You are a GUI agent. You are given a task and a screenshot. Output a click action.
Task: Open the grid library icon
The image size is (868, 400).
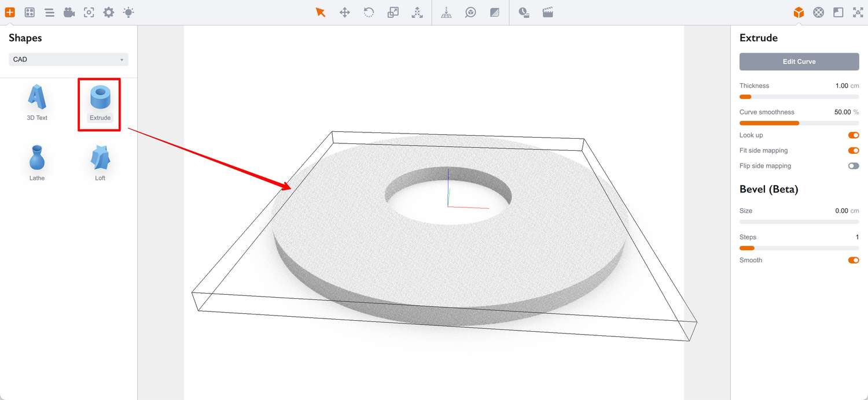point(30,12)
